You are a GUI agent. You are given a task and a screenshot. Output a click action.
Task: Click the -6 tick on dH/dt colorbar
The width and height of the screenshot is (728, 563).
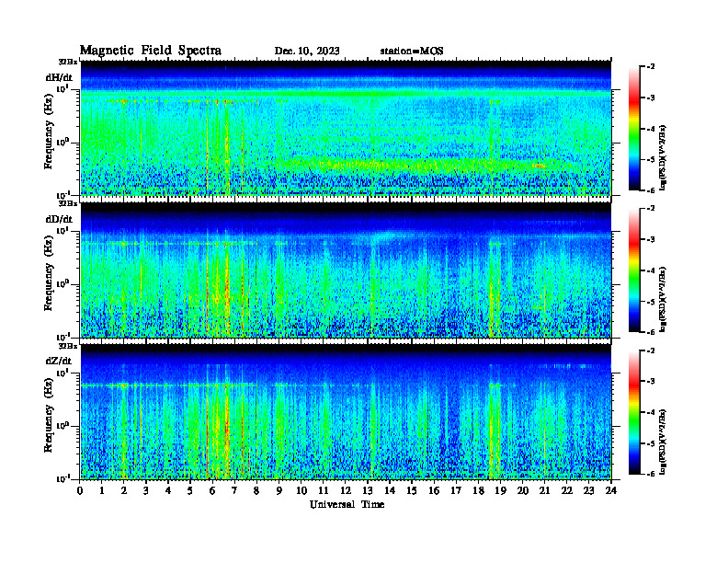click(651, 190)
